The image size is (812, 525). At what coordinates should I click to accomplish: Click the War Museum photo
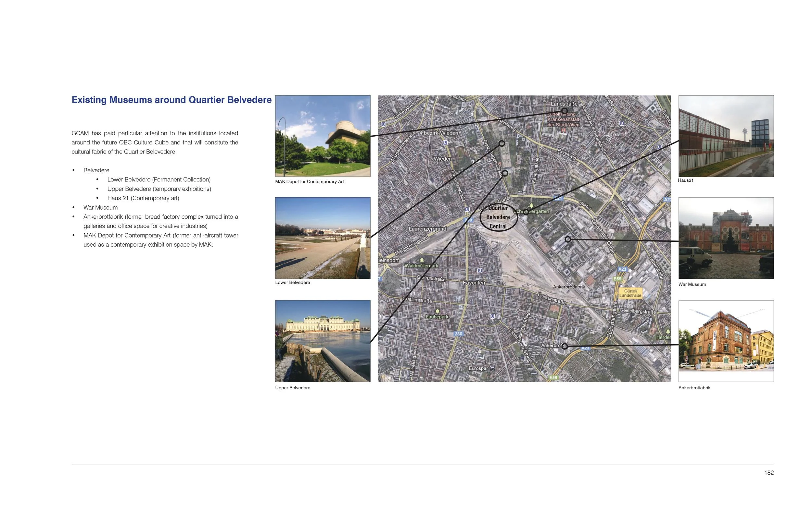[726, 238]
